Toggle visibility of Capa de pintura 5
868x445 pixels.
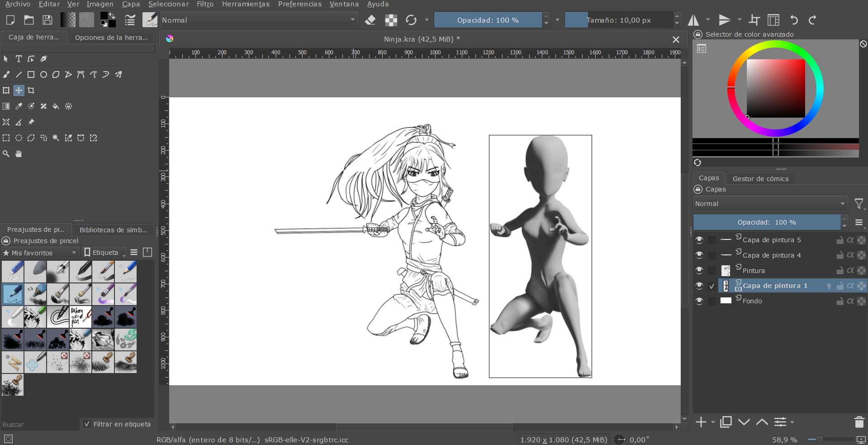699,240
